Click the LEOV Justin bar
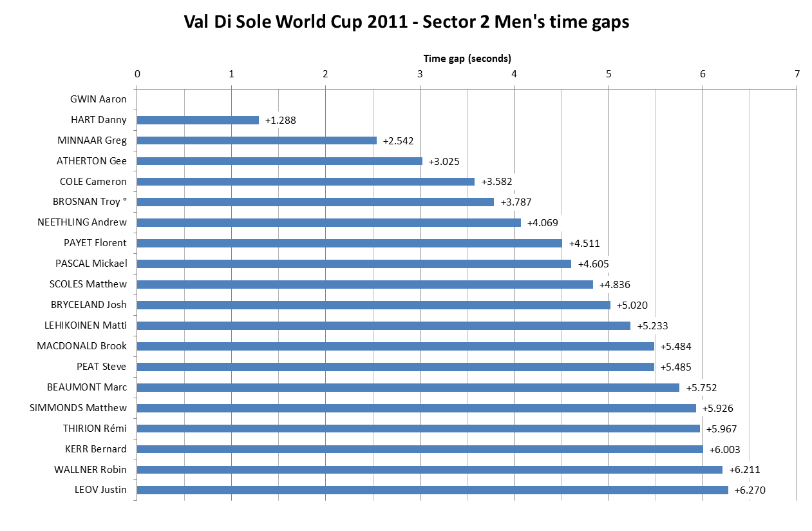Image resolution: width=812 pixels, height=531 pixels. (x=432, y=490)
